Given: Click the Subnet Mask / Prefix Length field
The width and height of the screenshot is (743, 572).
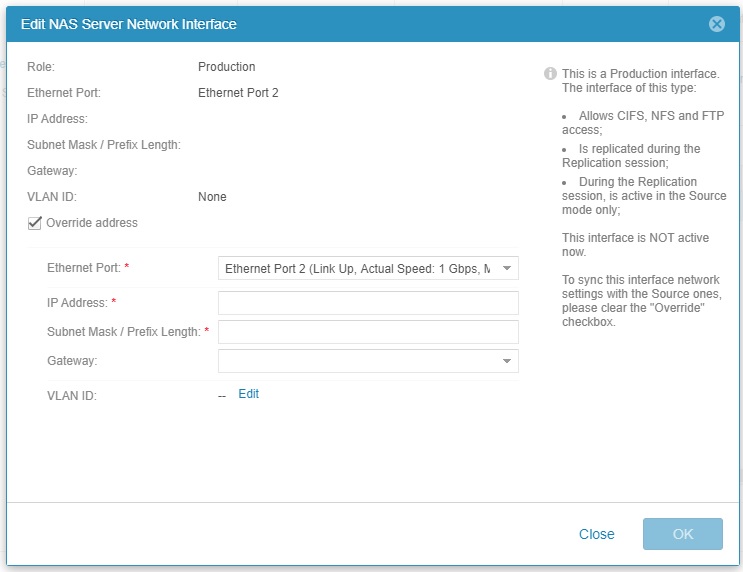Looking at the screenshot, I should [x=368, y=332].
